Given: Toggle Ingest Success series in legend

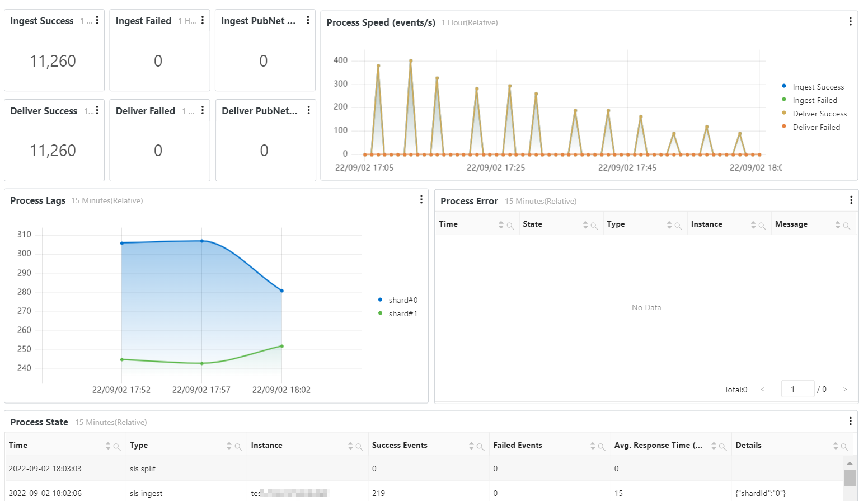Looking at the screenshot, I should 813,87.
